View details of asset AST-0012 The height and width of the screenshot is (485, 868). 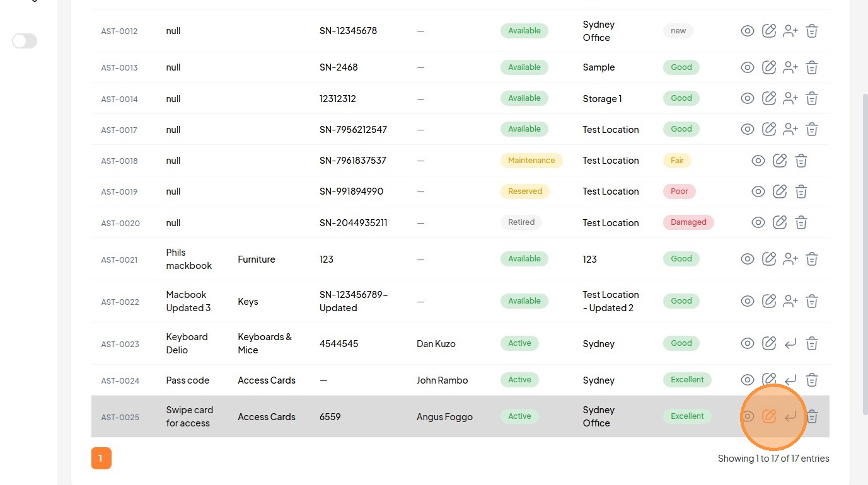point(748,31)
